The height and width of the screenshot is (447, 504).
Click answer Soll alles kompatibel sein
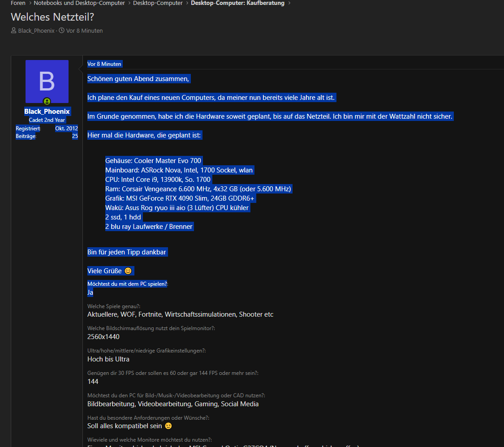coord(125,426)
